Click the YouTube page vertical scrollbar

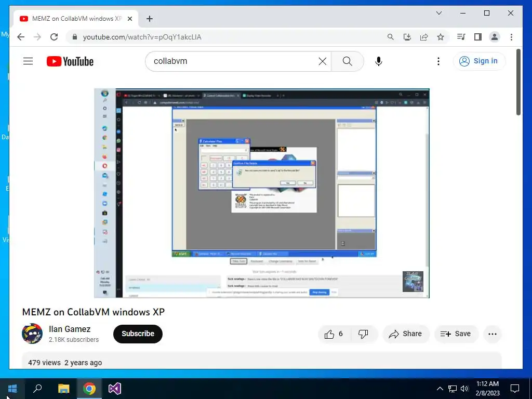[518, 83]
